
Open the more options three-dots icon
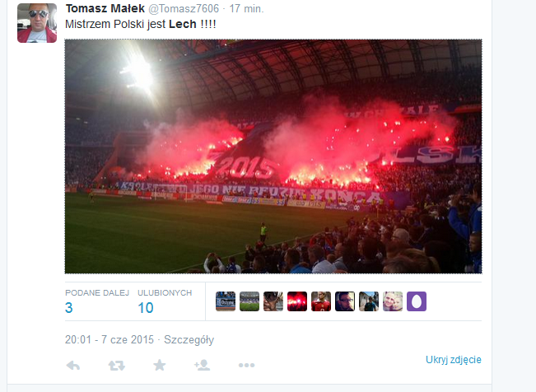[x=246, y=366]
